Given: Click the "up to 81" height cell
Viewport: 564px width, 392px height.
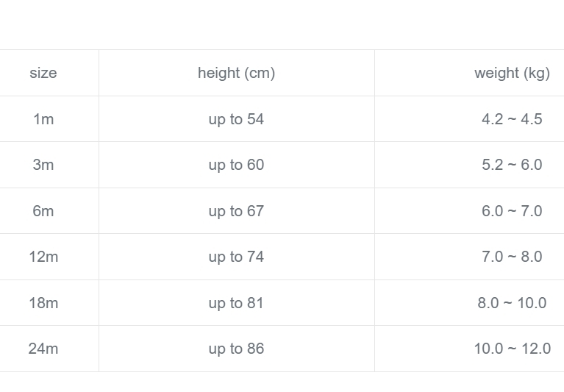Looking at the screenshot, I should [236, 303].
